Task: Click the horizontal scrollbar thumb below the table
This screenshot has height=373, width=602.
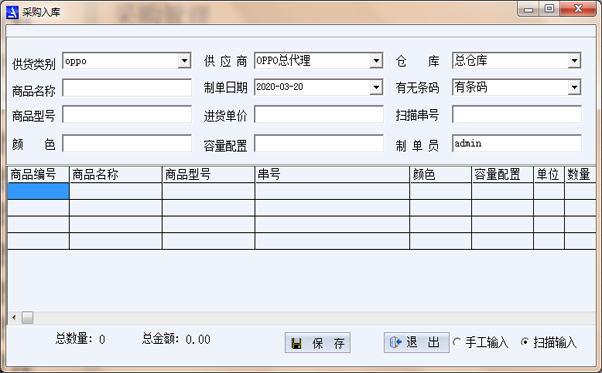Action: point(27,317)
